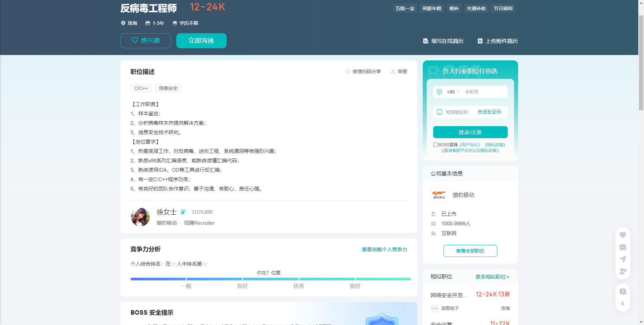Click the C/C++ skill tag
This screenshot has height=325, width=644.
(141, 88)
